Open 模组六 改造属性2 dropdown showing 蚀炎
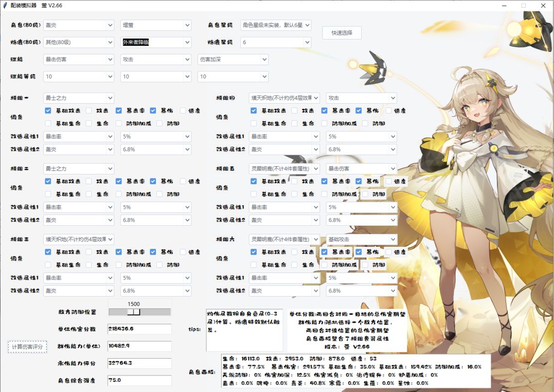The image size is (554, 392). pyautogui.click(x=284, y=291)
